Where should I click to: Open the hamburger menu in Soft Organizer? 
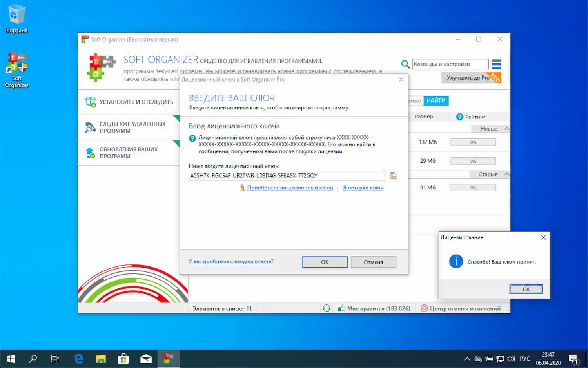click(x=496, y=64)
